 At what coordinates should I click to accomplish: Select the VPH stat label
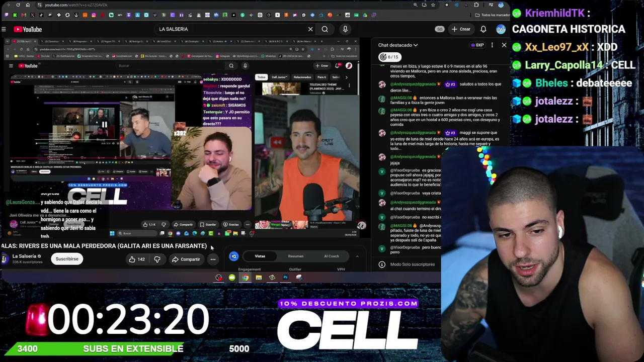(x=341, y=269)
